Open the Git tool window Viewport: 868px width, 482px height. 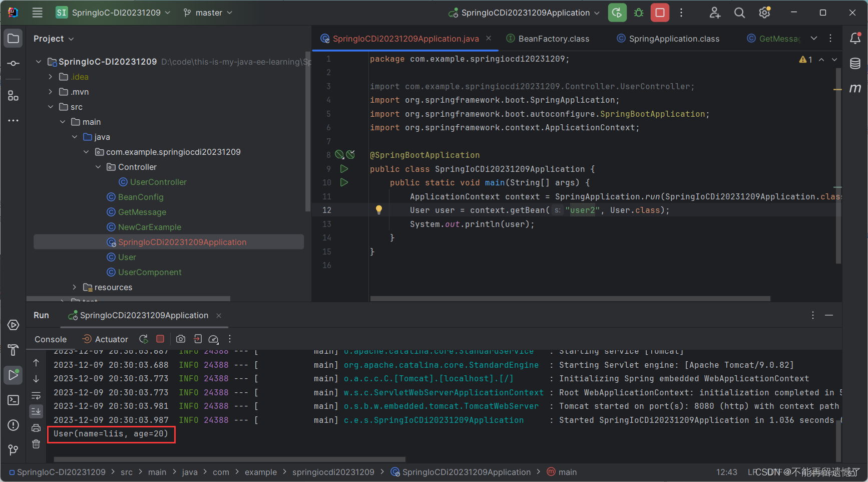point(13,450)
